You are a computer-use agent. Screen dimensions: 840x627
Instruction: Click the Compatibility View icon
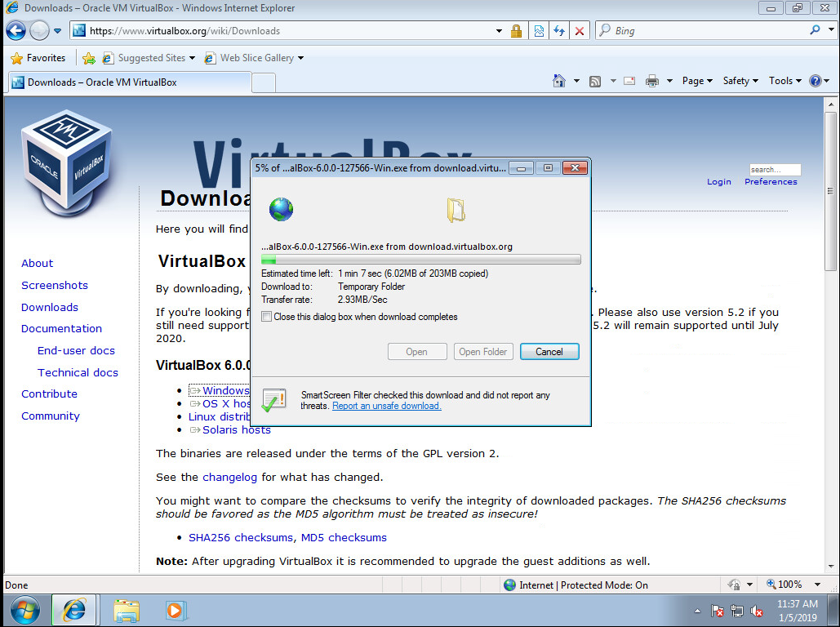point(539,30)
